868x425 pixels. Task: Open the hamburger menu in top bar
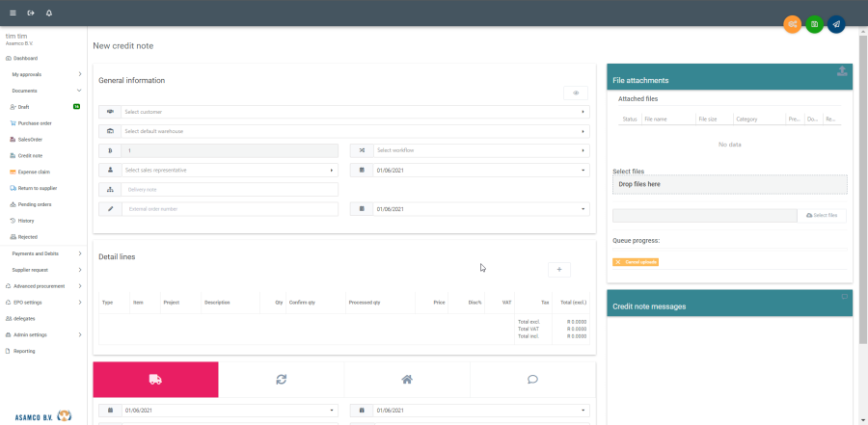pyautogui.click(x=13, y=13)
